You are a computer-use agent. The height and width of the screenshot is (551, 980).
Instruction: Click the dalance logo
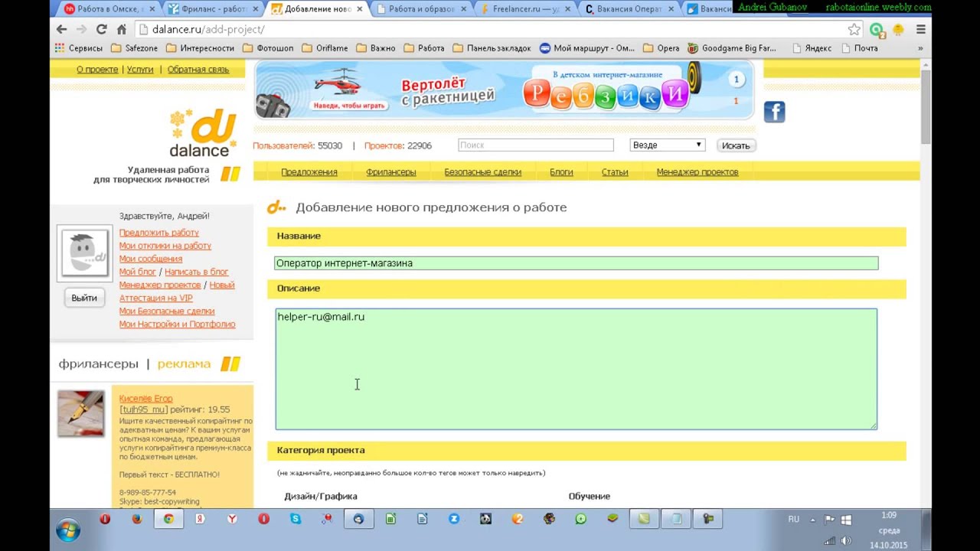(201, 133)
